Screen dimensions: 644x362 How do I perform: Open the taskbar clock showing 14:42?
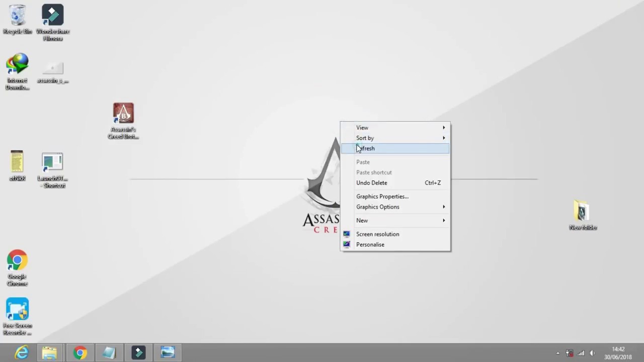click(618, 353)
